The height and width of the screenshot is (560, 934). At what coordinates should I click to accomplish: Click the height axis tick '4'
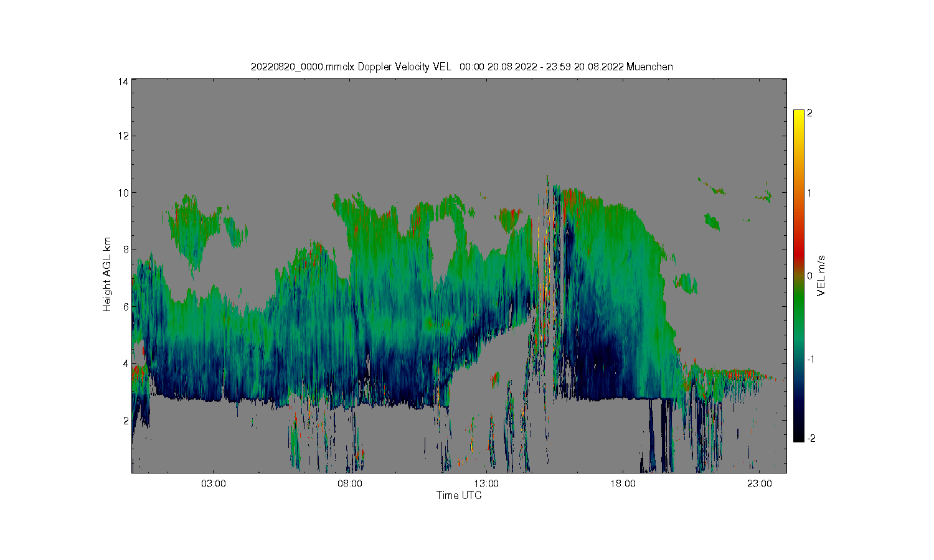coord(126,363)
